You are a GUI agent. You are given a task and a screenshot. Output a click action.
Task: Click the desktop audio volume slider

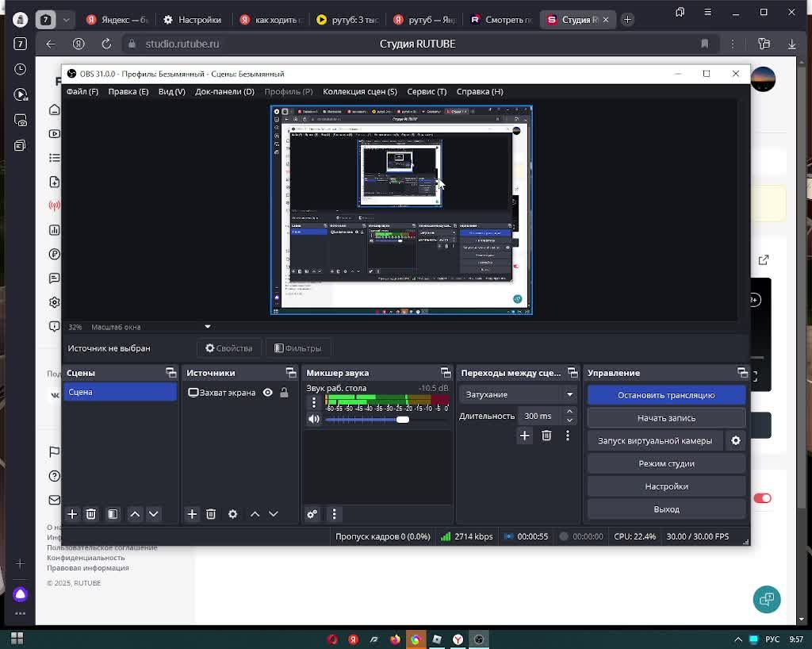(x=366, y=419)
